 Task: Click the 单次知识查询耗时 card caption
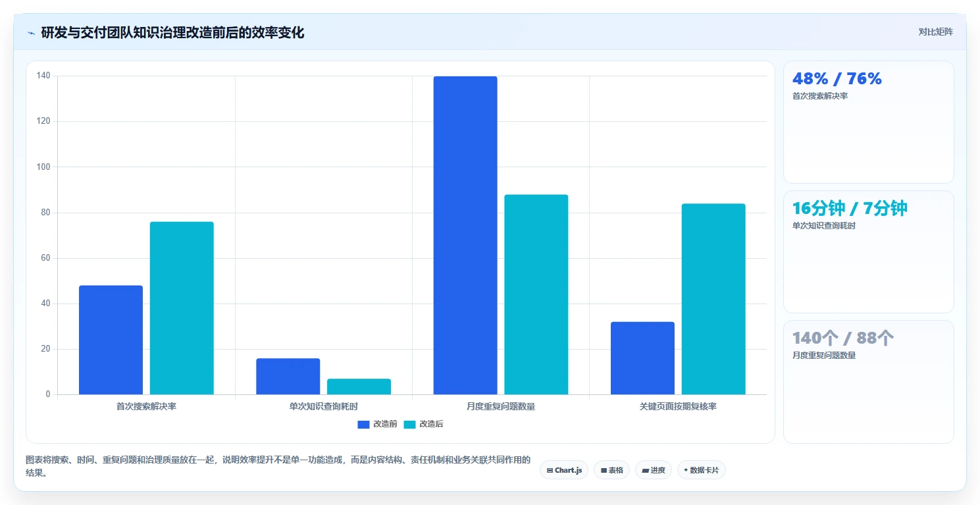(824, 226)
